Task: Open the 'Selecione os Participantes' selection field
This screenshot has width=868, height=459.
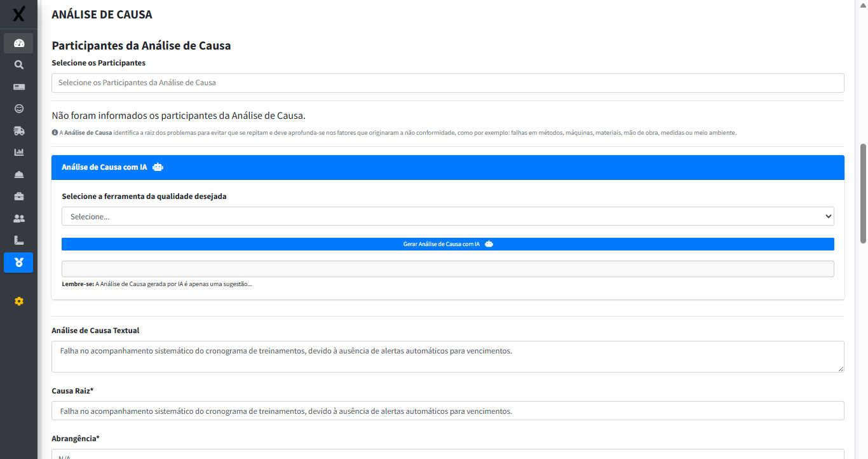Action: coord(447,83)
